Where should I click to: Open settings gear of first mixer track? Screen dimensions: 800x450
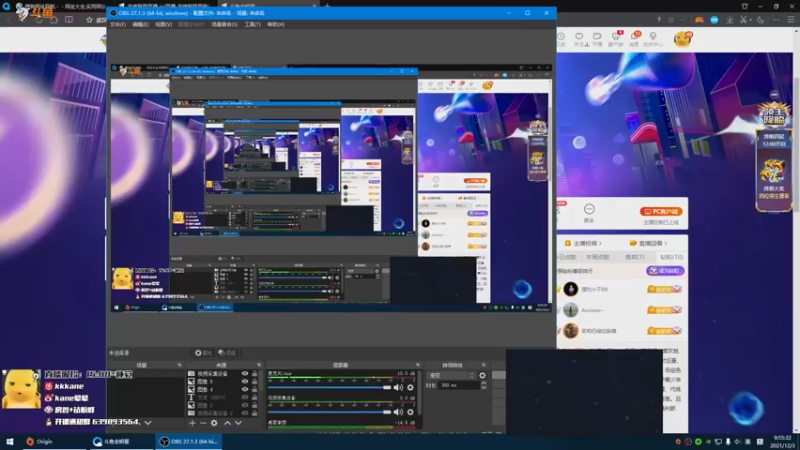pyautogui.click(x=410, y=387)
